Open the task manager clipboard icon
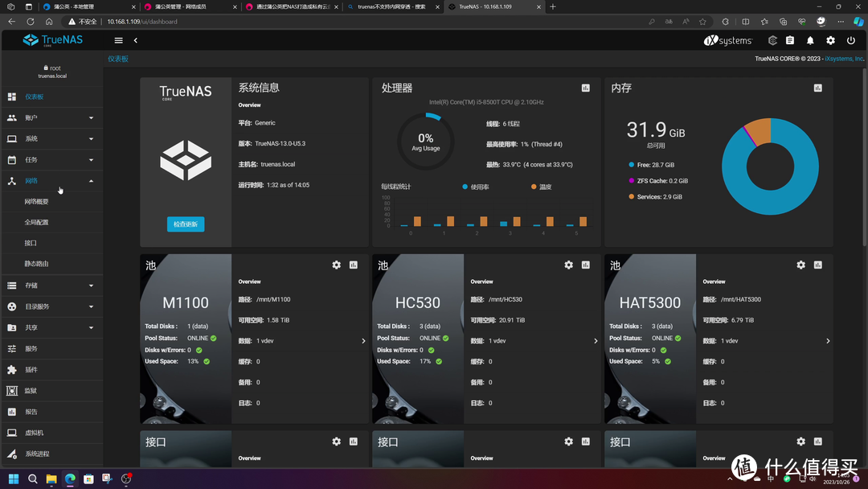 [790, 40]
